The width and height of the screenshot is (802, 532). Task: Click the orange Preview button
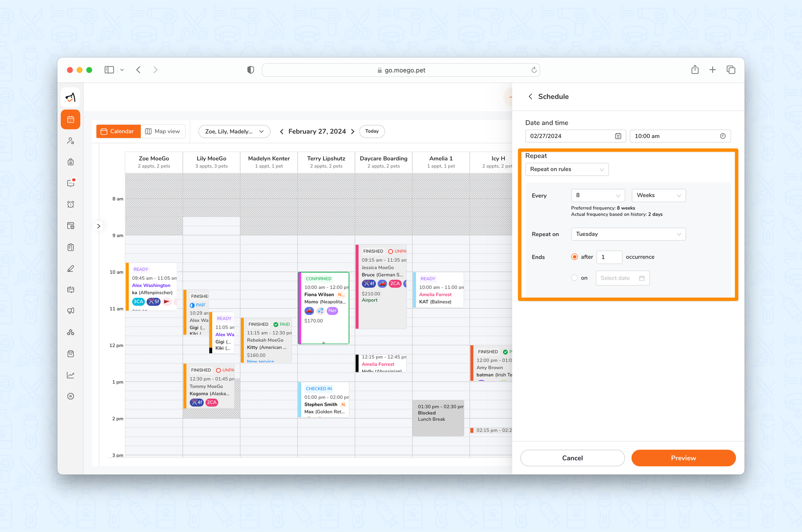[683, 458]
